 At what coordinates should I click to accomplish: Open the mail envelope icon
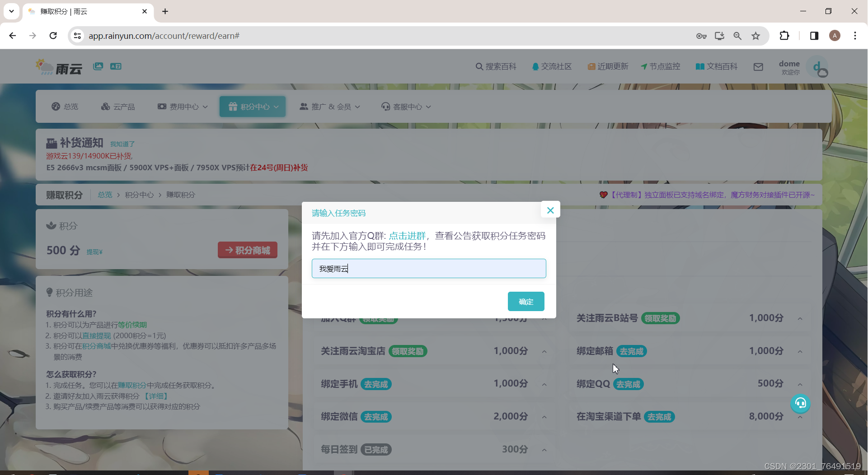758,67
